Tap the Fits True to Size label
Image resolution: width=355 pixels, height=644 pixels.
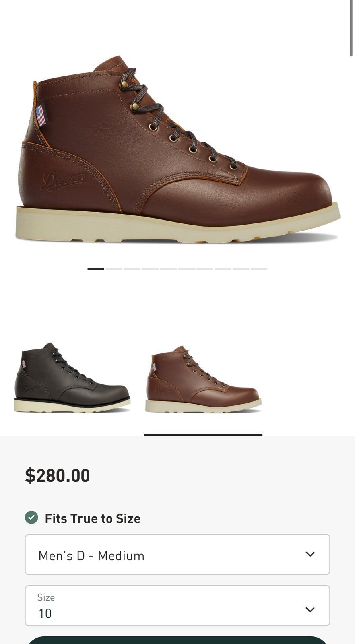point(93,518)
